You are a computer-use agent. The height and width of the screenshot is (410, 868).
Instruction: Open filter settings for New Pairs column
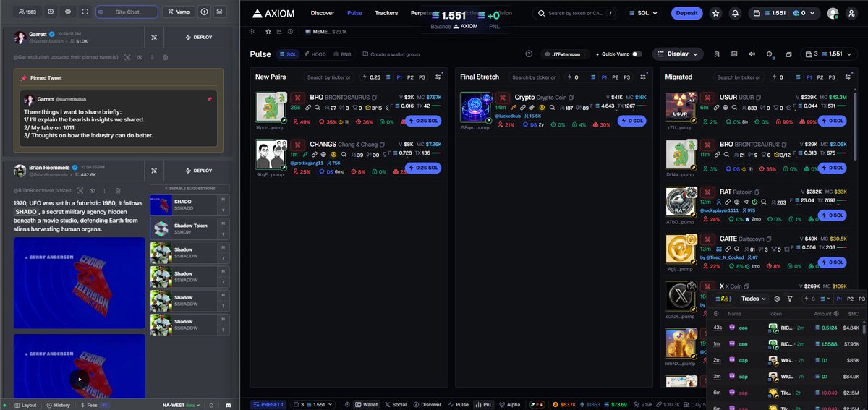440,77
